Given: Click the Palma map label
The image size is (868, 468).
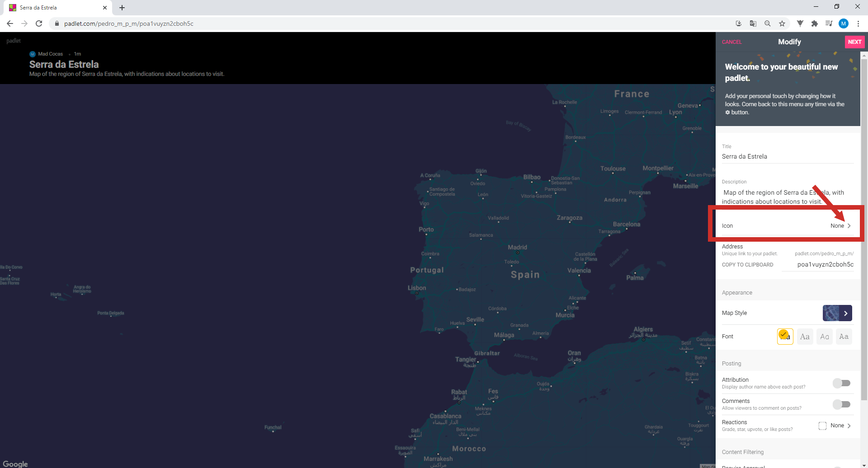Looking at the screenshot, I should tap(635, 278).
